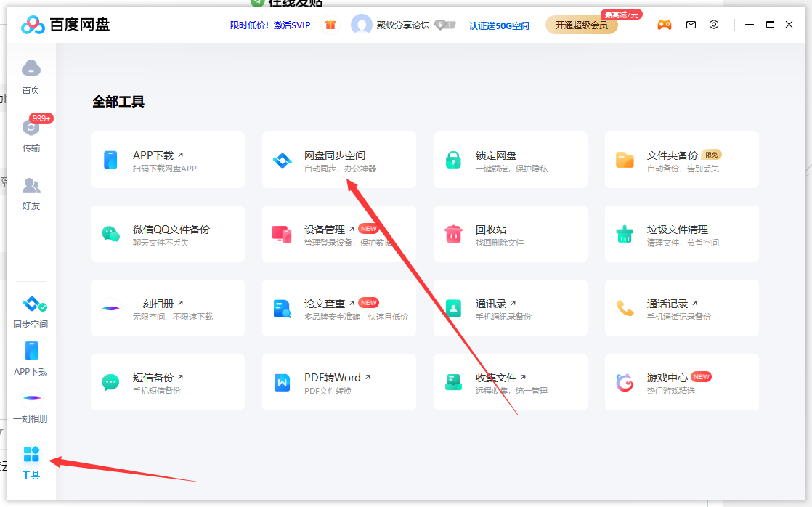The image size is (812, 507).
Task: Open the game controller icon in title bar
Action: point(665,25)
